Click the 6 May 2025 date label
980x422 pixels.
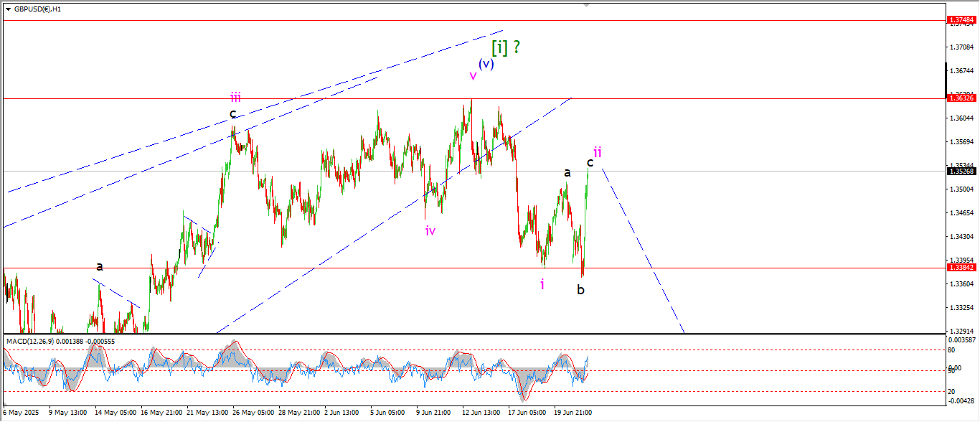point(22,413)
